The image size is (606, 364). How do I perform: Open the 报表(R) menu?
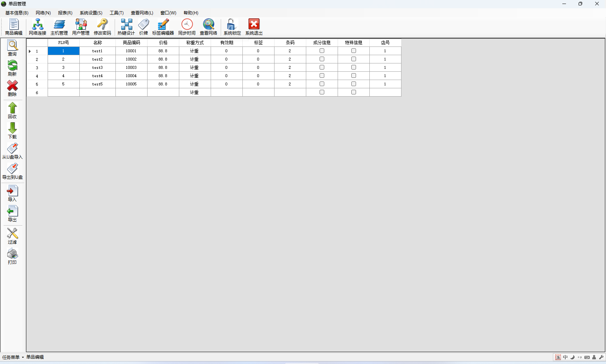pyautogui.click(x=65, y=13)
